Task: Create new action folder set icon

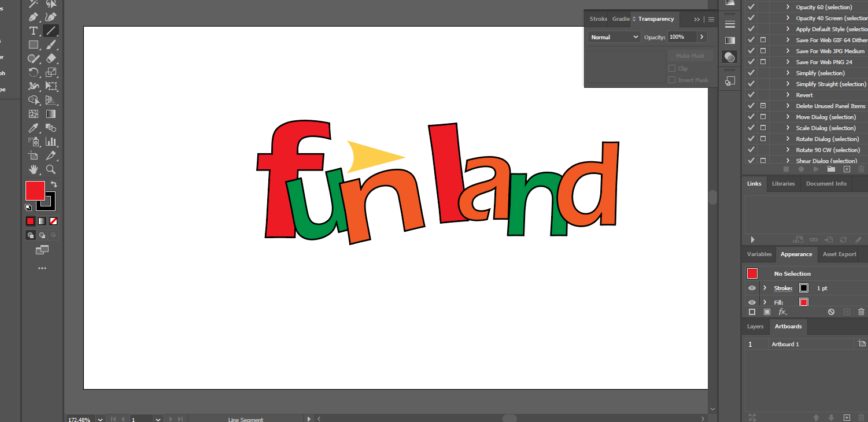Action: (831, 169)
